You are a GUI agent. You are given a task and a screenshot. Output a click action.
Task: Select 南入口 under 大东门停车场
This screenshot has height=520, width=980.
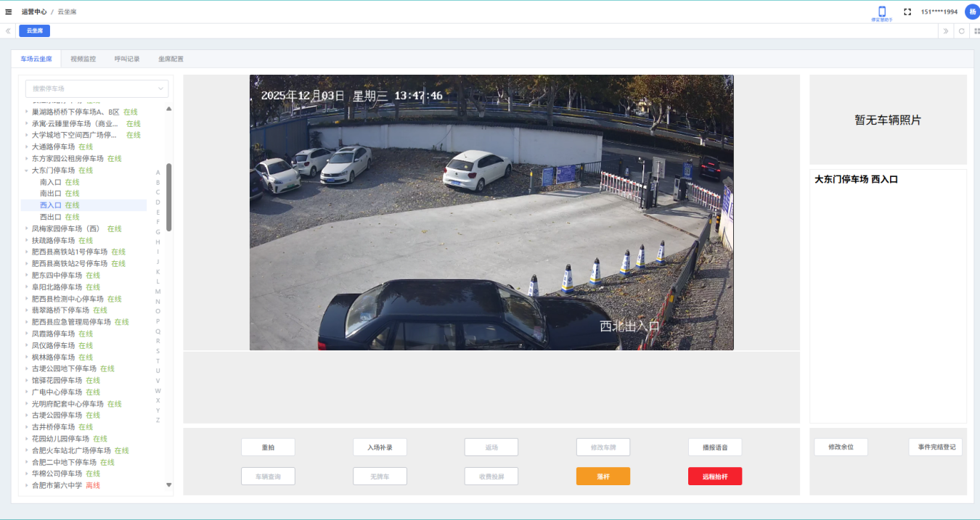tap(51, 182)
